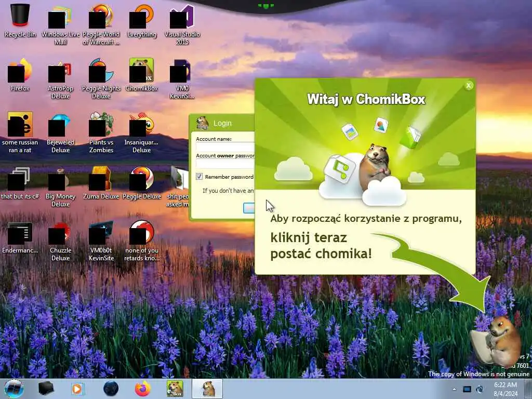Select the Insaniquarium Deluxe desktop icon
Viewport: 532px width, 399px height.
(x=141, y=132)
